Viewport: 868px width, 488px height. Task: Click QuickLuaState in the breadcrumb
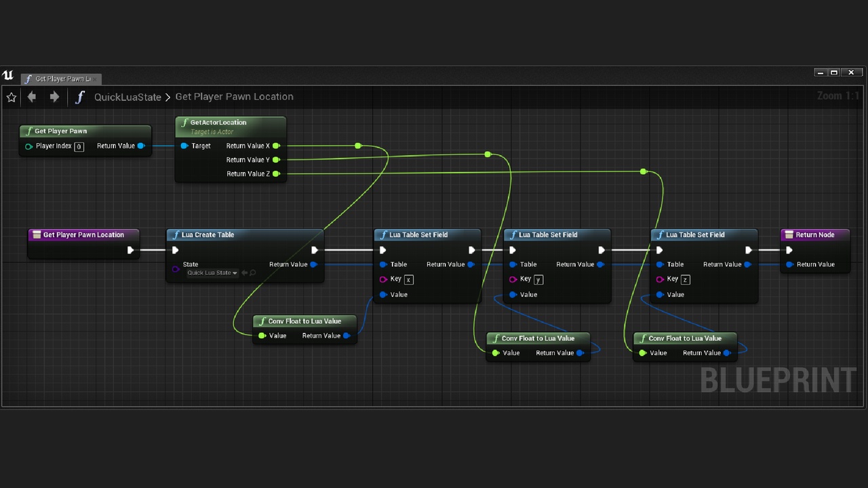click(x=127, y=97)
